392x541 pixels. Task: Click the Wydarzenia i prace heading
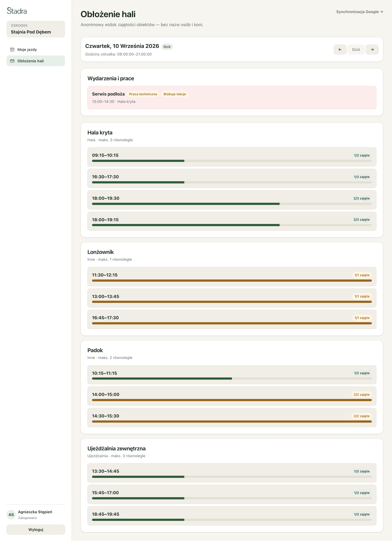tap(111, 79)
